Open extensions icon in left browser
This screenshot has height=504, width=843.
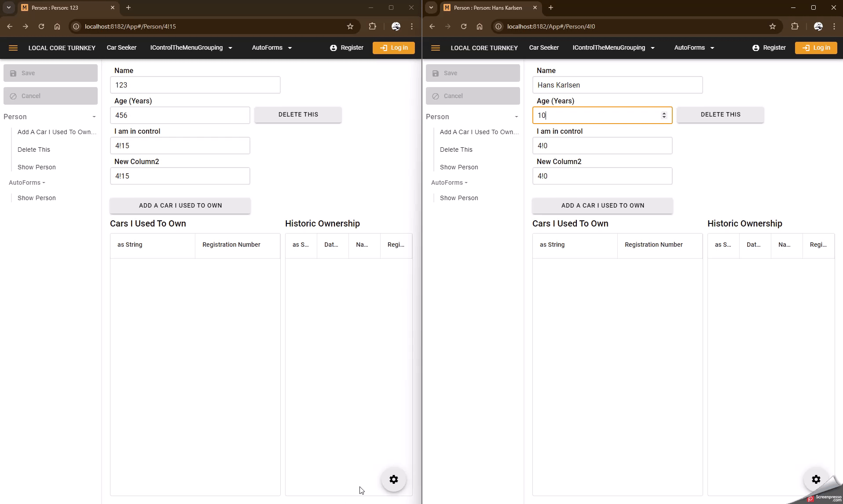click(x=372, y=26)
